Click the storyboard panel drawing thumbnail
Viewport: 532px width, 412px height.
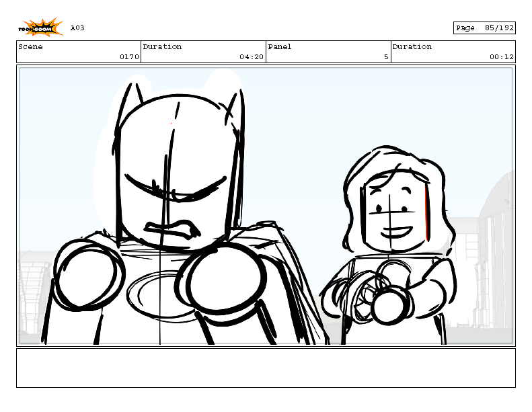tap(266, 206)
